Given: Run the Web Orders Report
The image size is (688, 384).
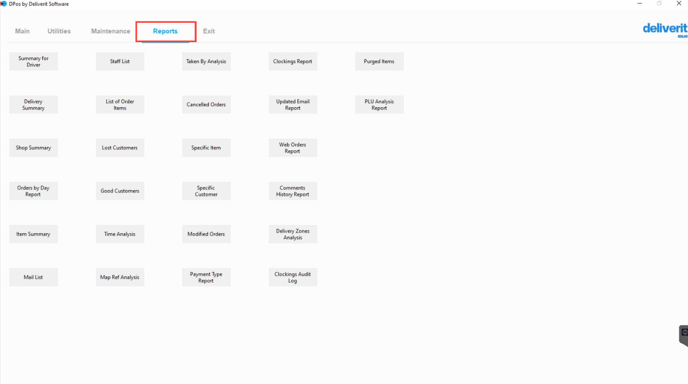Looking at the screenshot, I should pos(293,148).
